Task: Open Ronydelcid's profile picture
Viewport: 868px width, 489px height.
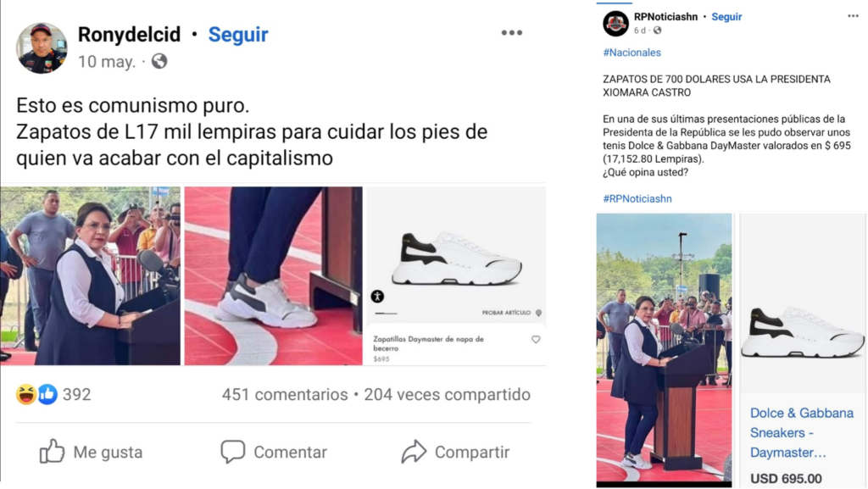Action: (x=42, y=48)
